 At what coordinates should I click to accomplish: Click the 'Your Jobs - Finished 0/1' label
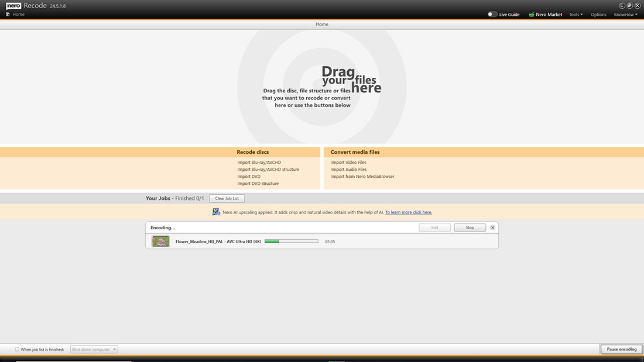pos(174,198)
